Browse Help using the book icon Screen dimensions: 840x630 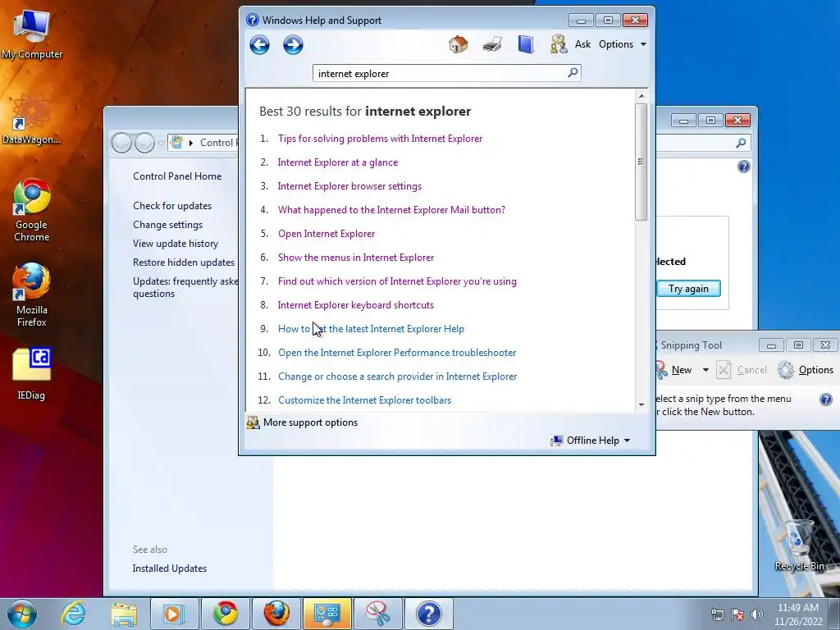526,44
